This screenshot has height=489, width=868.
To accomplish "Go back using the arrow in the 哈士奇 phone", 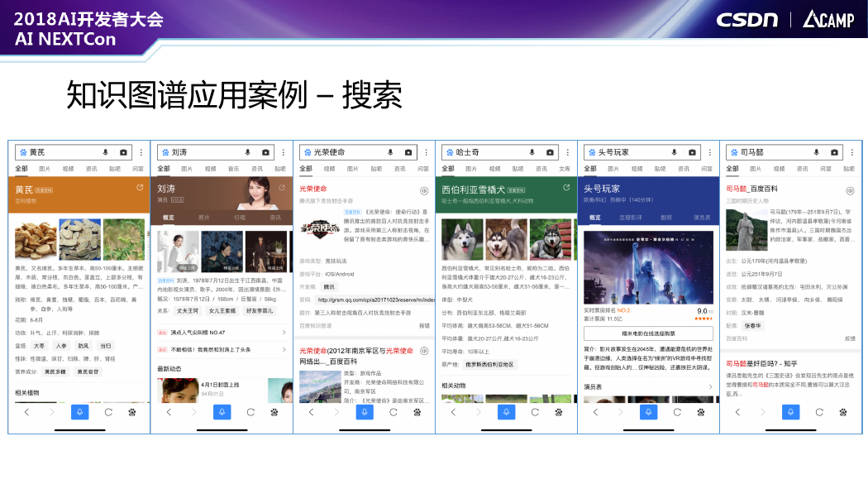I will (x=453, y=412).
